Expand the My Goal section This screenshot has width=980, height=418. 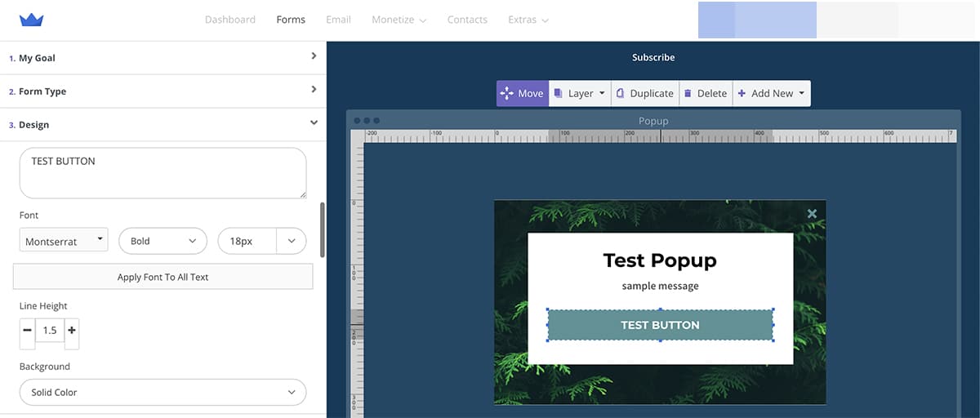(163, 58)
